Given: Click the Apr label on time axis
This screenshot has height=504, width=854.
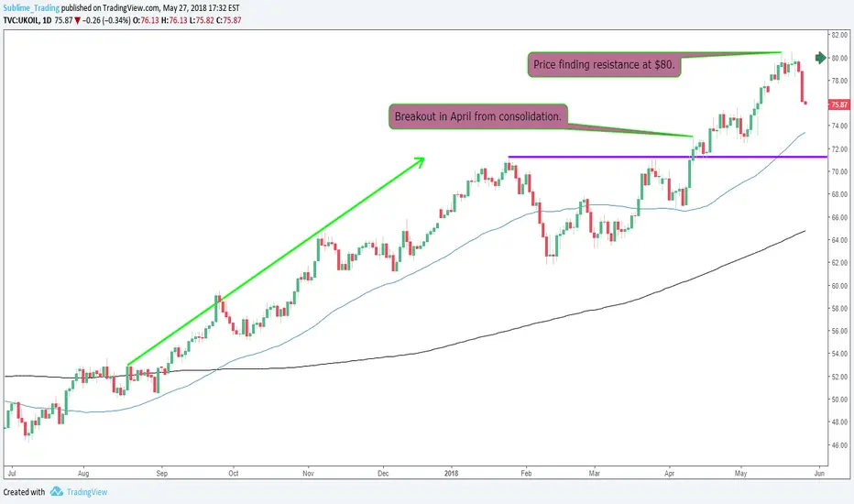Looking at the screenshot, I should click(670, 473).
